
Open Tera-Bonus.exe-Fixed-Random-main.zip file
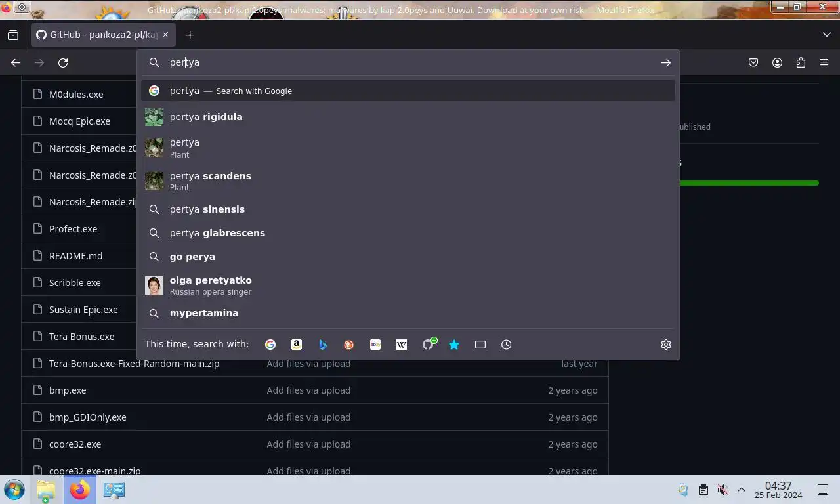coord(134,363)
